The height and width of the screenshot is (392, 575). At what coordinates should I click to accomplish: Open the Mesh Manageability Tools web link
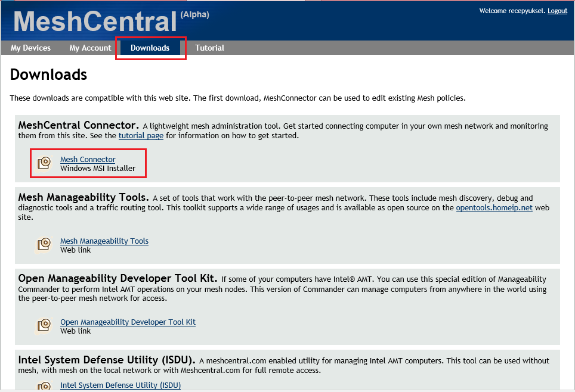(104, 241)
